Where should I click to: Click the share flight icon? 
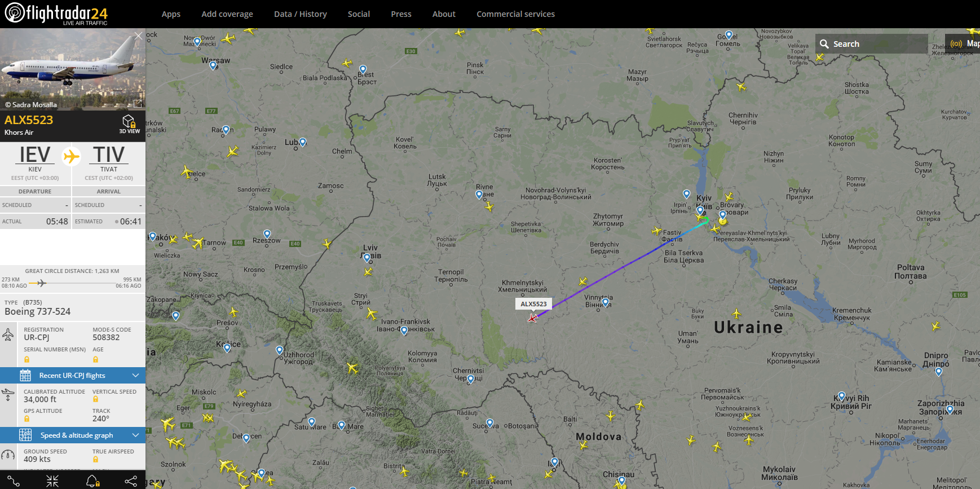pos(131,481)
